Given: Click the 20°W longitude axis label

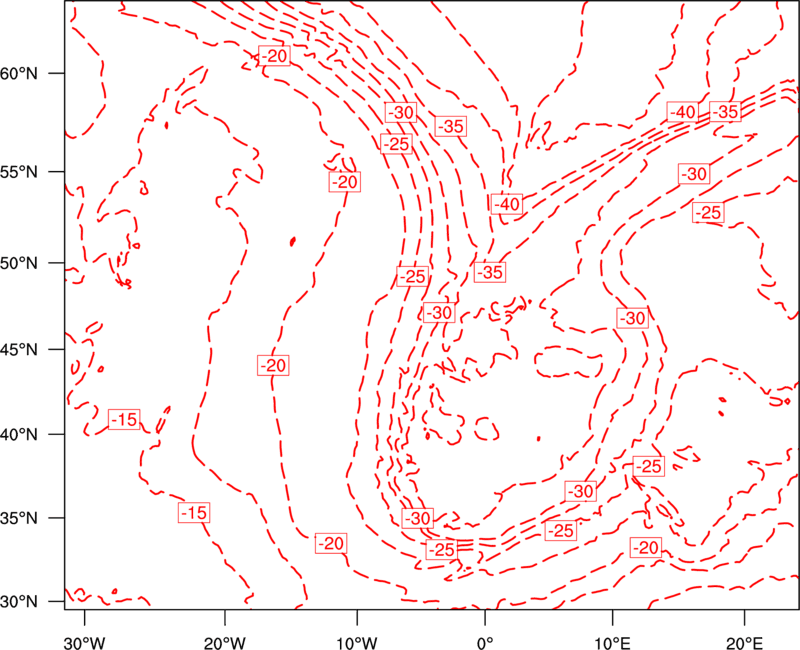Looking at the screenshot, I should pos(224,642).
